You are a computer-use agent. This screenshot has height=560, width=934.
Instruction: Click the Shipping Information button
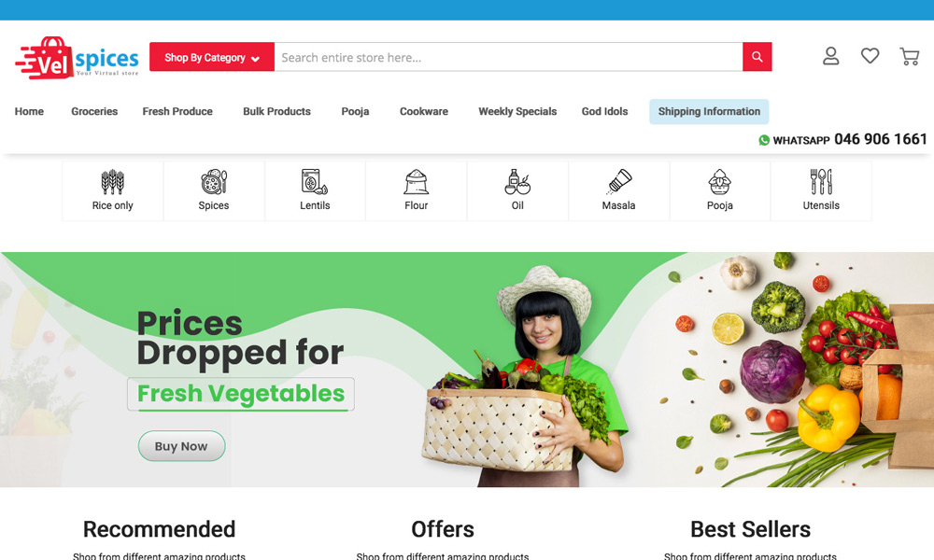click(x=709, y=111)
